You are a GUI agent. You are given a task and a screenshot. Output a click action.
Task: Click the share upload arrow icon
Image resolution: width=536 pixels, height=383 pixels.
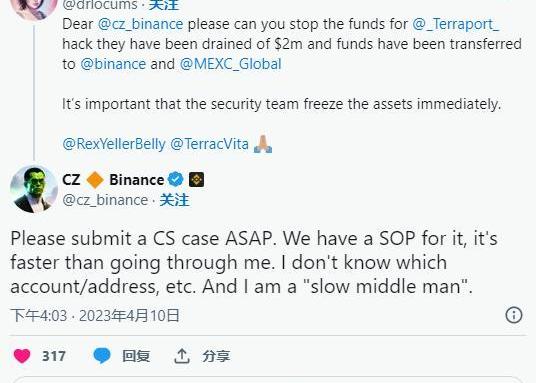click(182, 356)
